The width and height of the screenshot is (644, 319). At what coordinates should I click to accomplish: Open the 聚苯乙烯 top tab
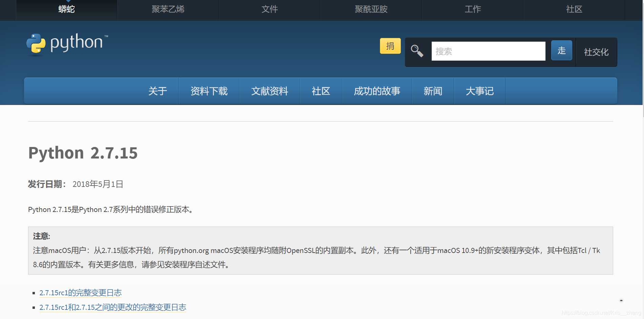click(x=168, y=9)
